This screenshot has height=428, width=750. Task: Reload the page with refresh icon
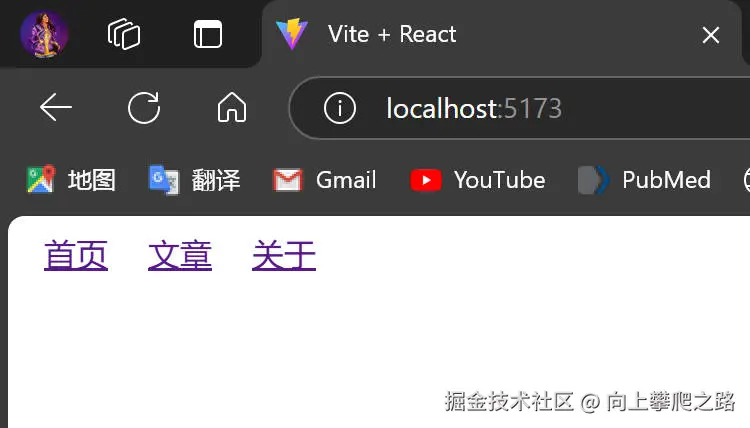(144, 108)
